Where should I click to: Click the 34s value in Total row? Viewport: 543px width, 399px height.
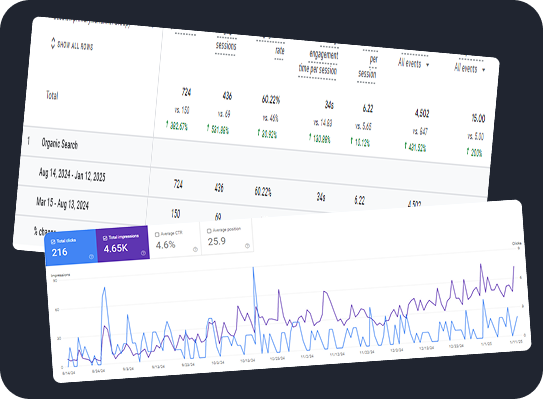(x=329, y=105)
